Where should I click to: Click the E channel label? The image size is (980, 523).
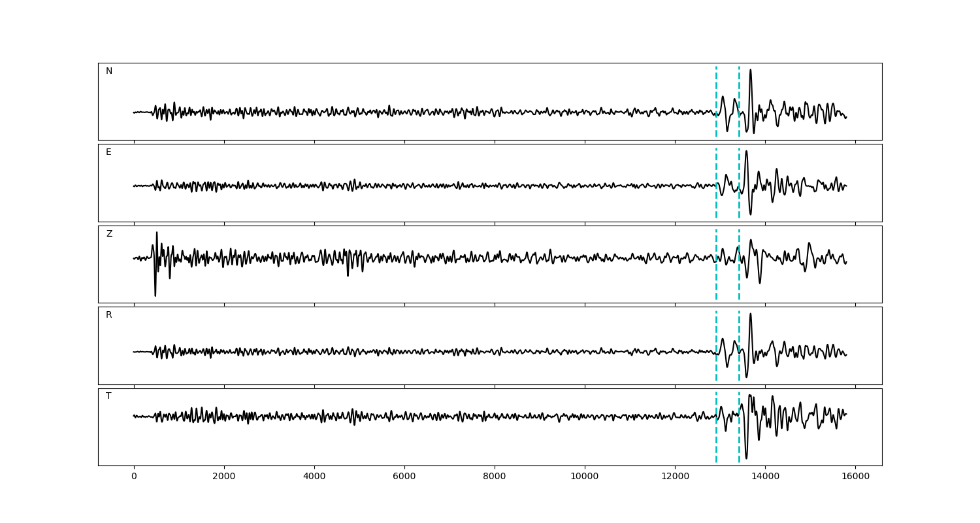coord(108,152)
